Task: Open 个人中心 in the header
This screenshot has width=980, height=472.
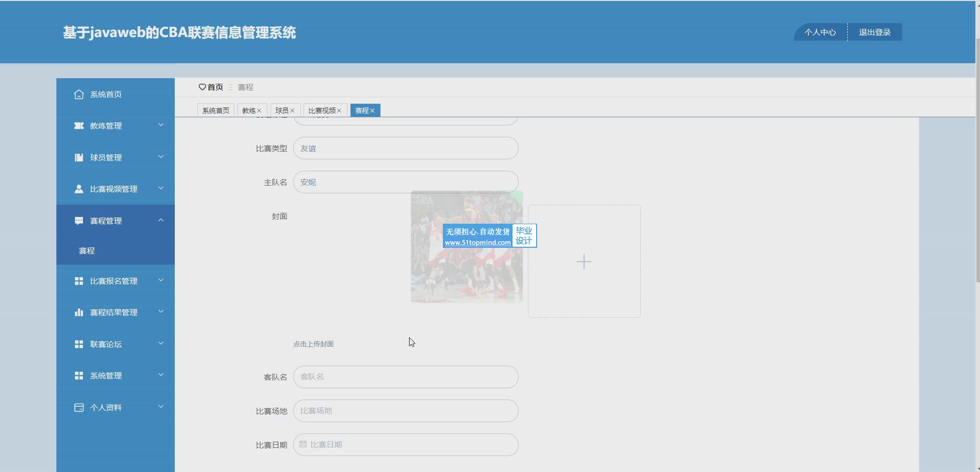Action: tap(820, 32)
